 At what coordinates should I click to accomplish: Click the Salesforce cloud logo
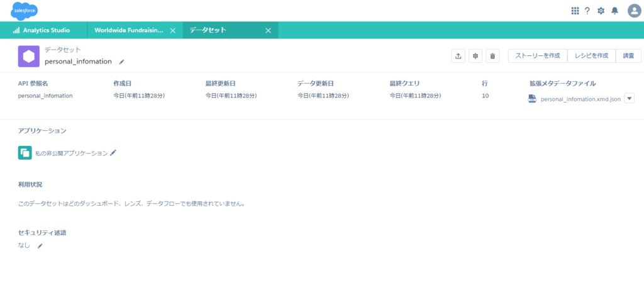coord(24,10)
